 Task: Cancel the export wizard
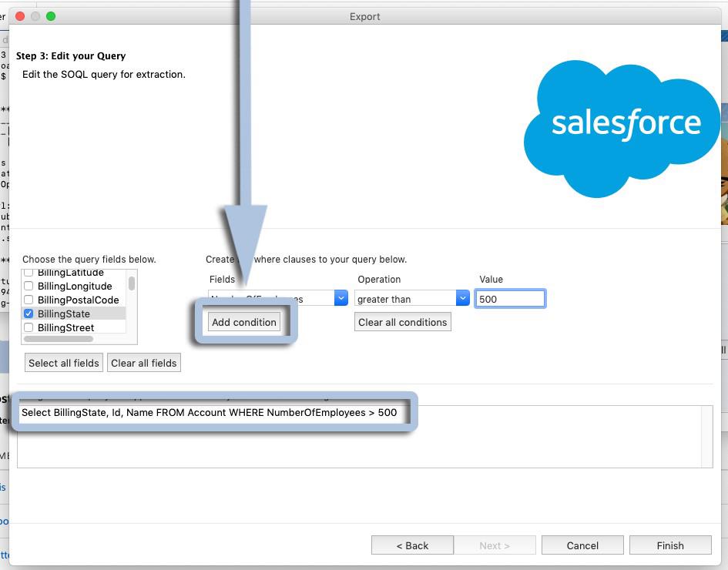click(x=582, y=545)
